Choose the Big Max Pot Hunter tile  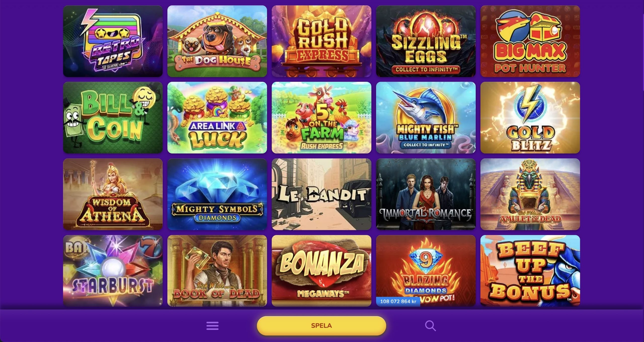tap(530, 41)
